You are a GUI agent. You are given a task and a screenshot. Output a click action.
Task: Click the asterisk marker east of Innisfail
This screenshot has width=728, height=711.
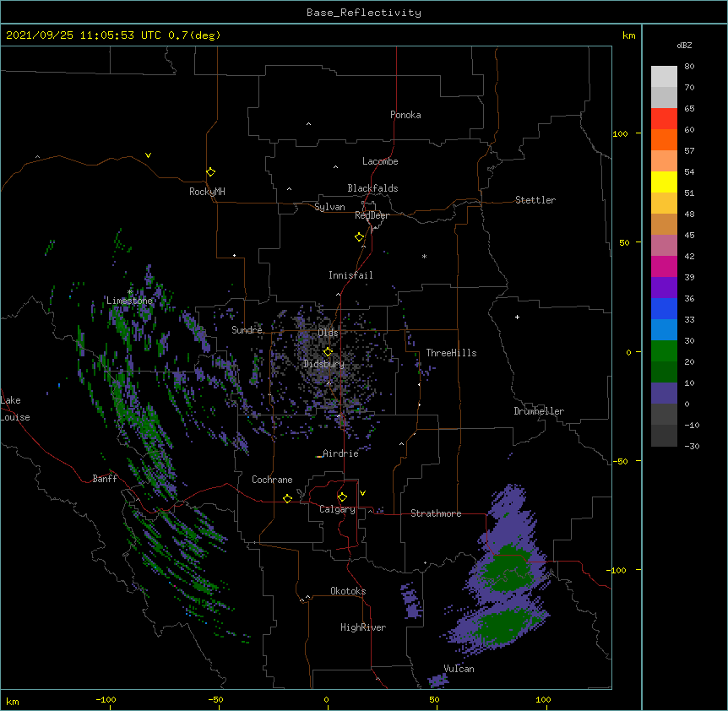(424, 256)
